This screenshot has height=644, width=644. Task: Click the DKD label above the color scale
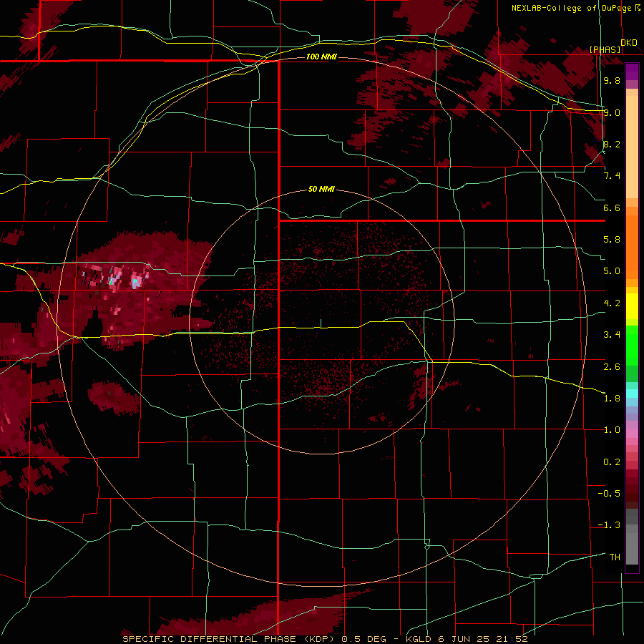coord(629,42)
